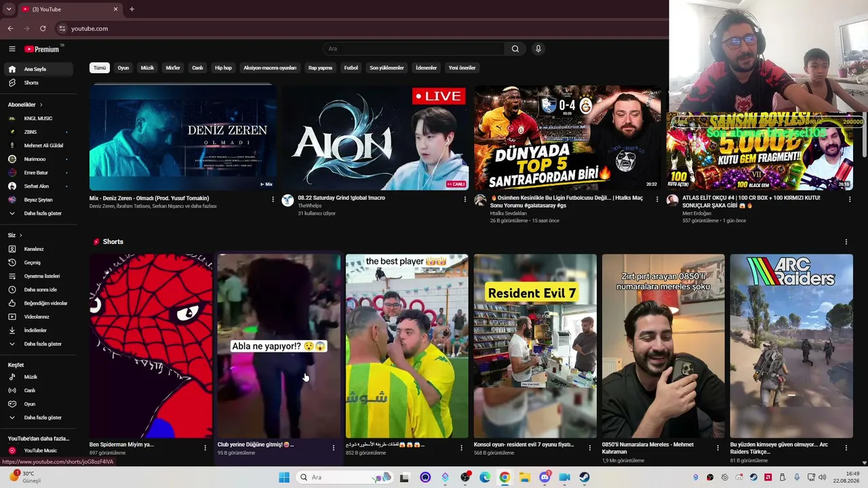Open File Explorer from taskbar

pos(525,477)
